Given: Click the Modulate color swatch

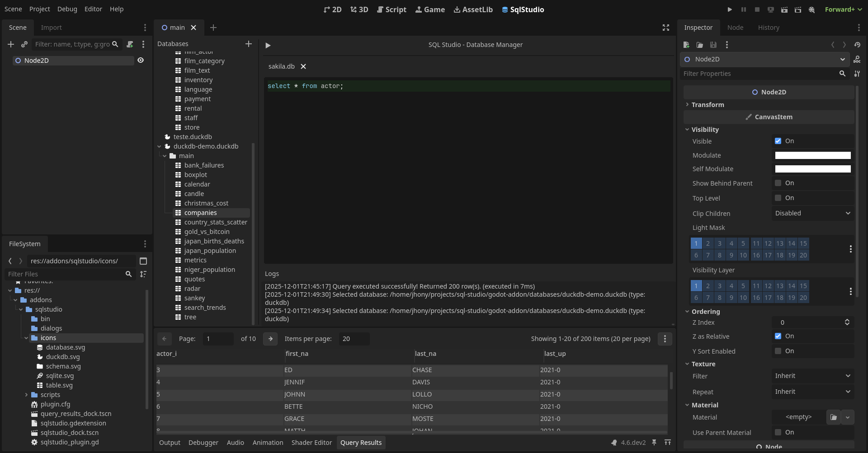Looking at the screenshot, I should tap(813, 155).
